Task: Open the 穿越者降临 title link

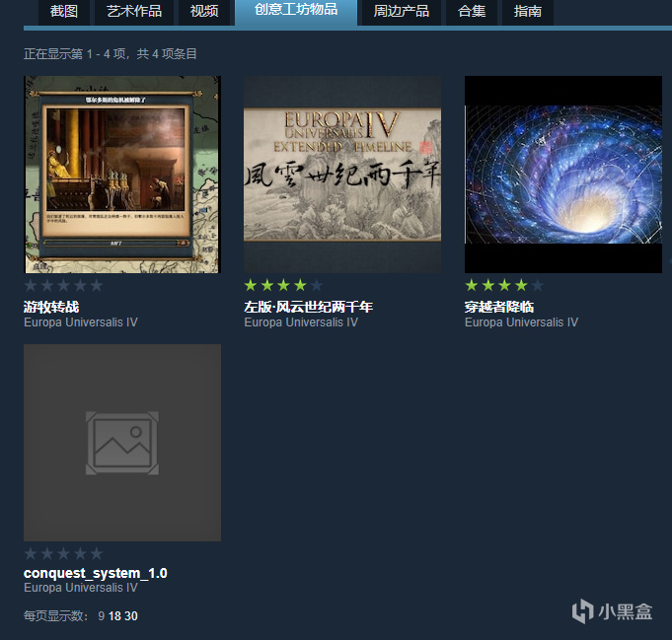Action: [499, 307]
